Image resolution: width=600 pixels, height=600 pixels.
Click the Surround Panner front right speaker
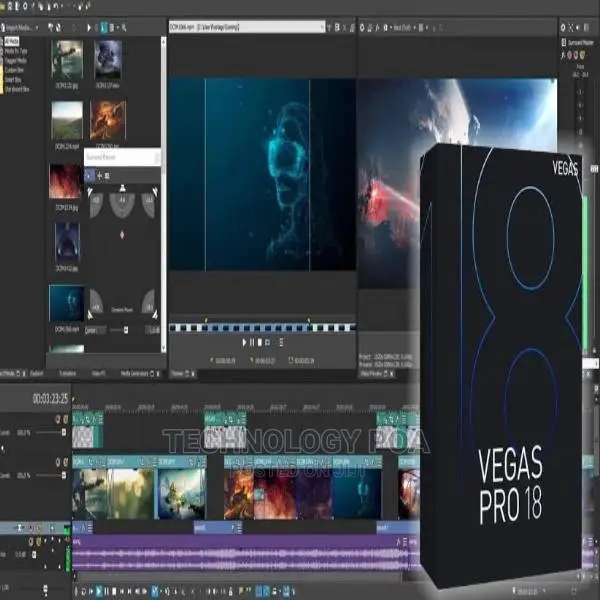[x=155, y=191]
